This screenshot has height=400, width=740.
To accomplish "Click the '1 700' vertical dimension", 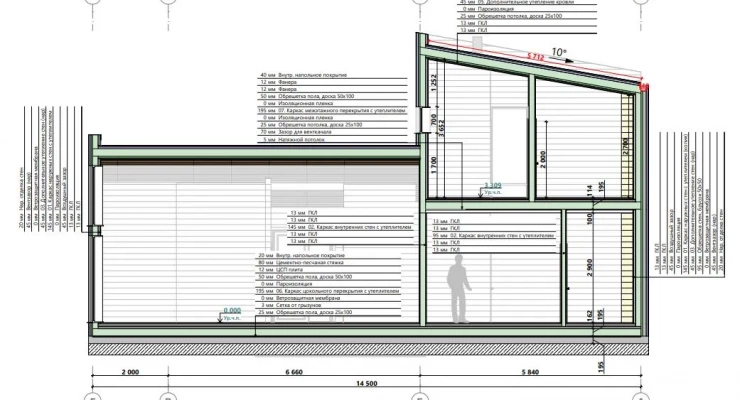I will pyautogui.click(x=434, y=165).
